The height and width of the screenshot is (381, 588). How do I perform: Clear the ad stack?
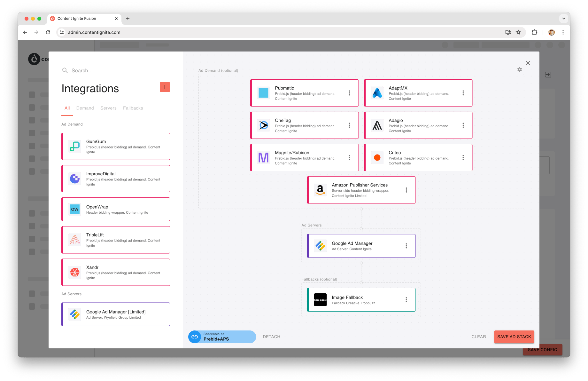click(x=478, y=337)
